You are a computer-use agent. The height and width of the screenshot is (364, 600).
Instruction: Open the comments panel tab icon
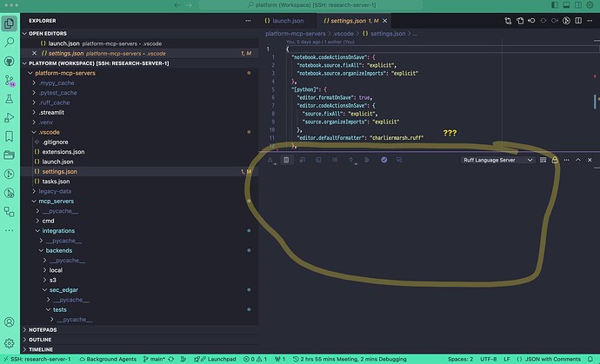(x=399, y=160)
